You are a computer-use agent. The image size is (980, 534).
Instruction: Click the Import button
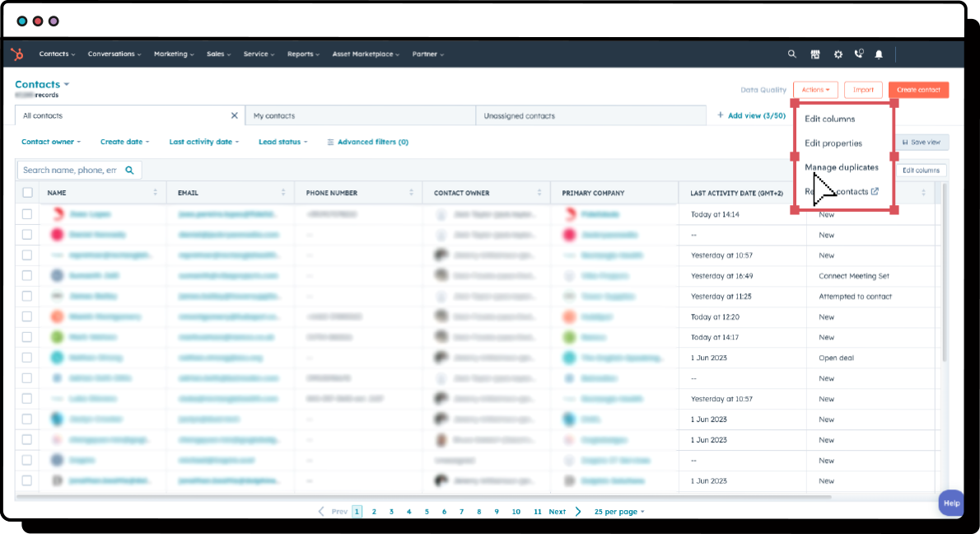click(863, 89)
